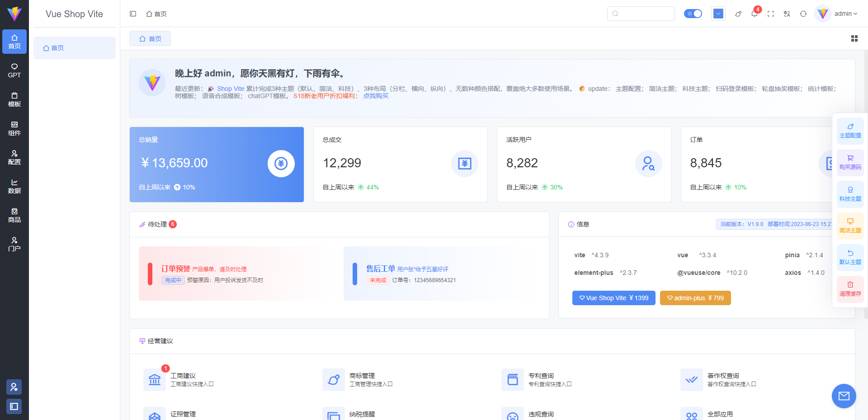Screen dimensions: 868x420
Task: Open the tab actions grid menu
Action: pyautogui.click(x=854, y=39)
